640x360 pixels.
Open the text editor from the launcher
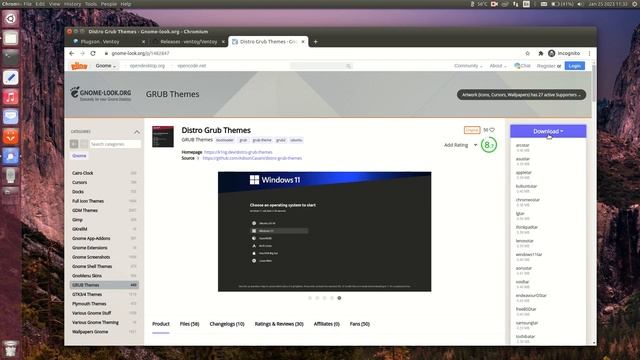pyautogui.click(x=11, y=78)
